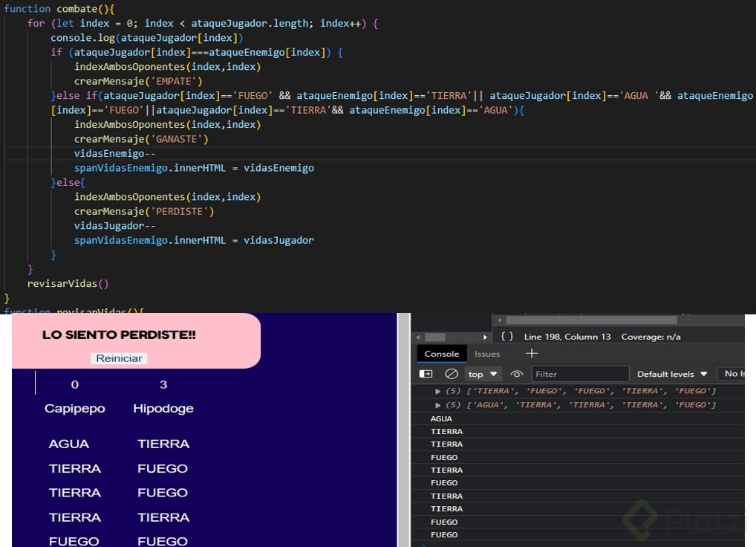Click the 'Coverage: n/a' status text

click(x=651, y=337)
